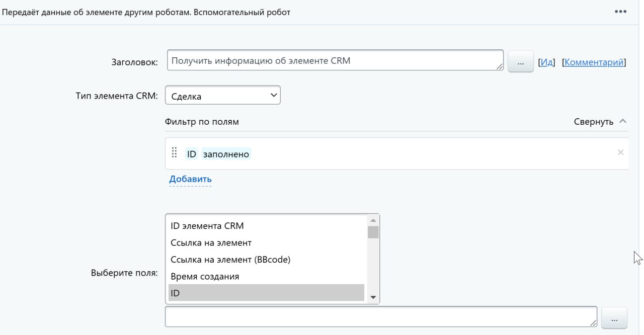Open the Комментарий link

pyautogui.click(x=594, y=62)
